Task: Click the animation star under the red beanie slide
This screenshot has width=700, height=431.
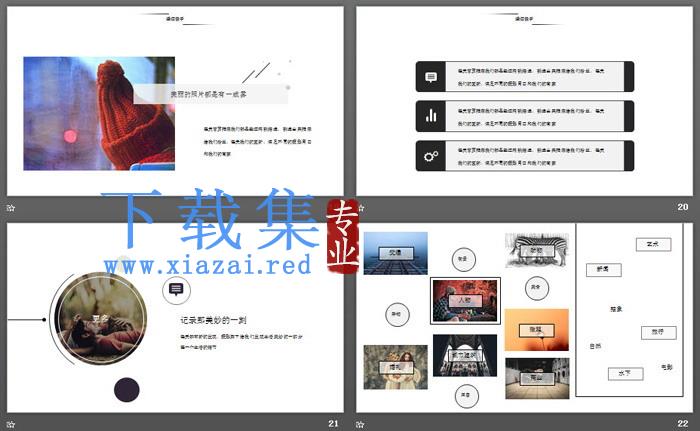Action: coord(11,208)
